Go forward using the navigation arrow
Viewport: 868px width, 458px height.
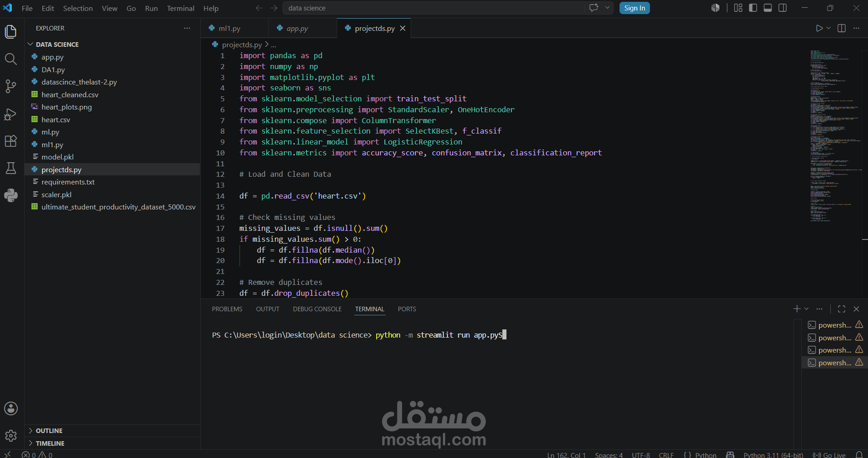[274, 8]
